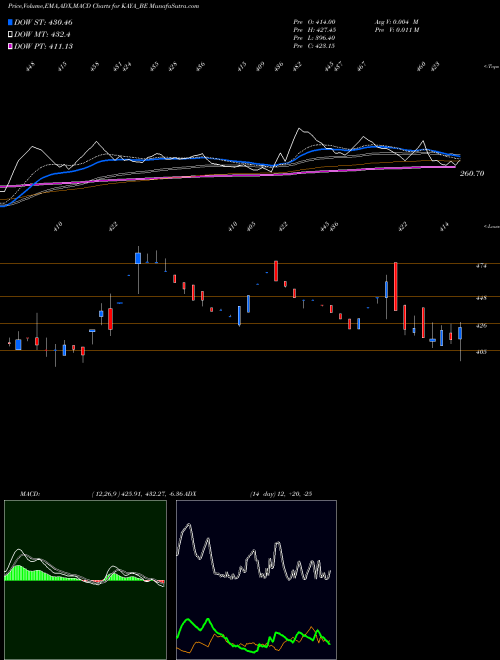500x660 pixels.
Task: Click the 426 price axis label
Action: [x=481, y=325]
